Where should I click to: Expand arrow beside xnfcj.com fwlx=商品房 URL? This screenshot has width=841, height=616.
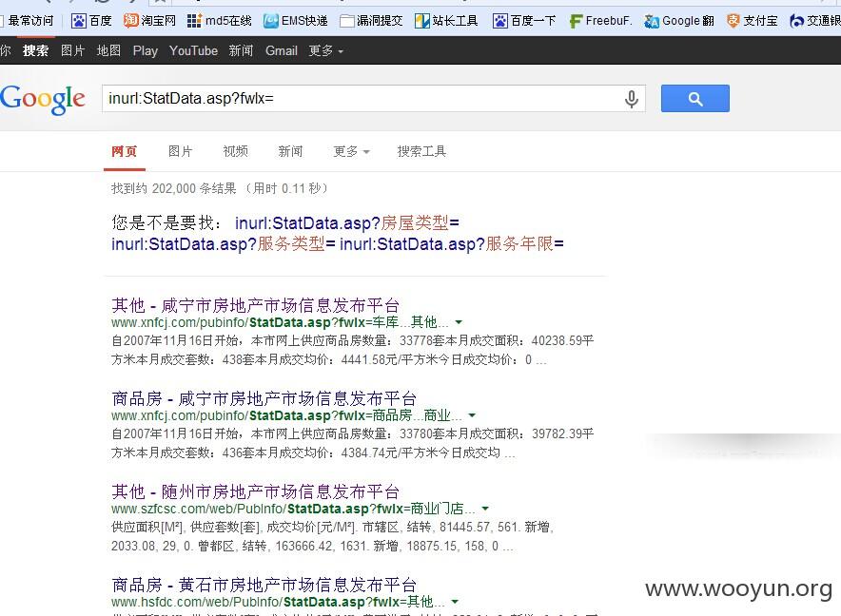coord(472,415)
